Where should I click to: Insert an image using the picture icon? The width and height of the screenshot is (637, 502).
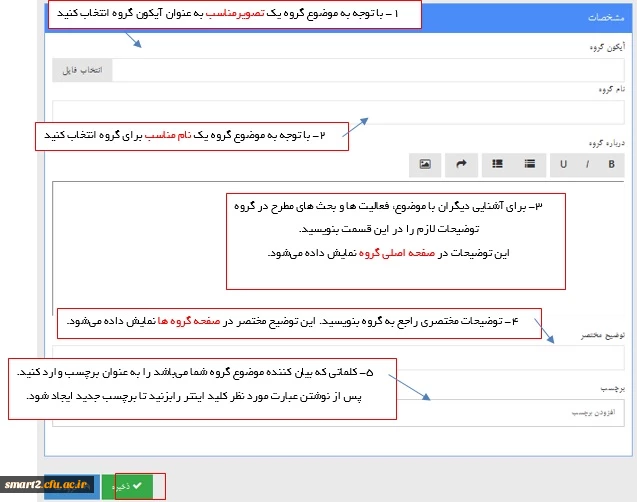425,164
